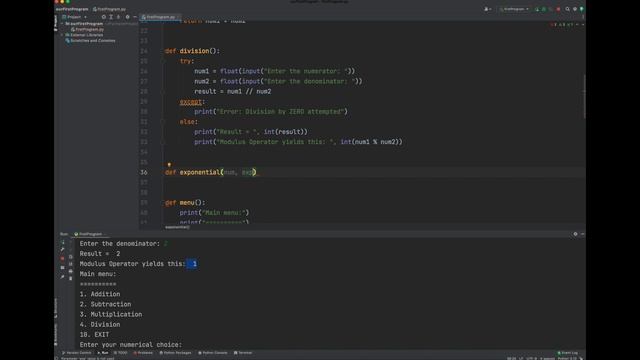Rerun firstProgram from Run toolbar
The image size is (640, 360).
pyautogui.click(x=62, y=242)
